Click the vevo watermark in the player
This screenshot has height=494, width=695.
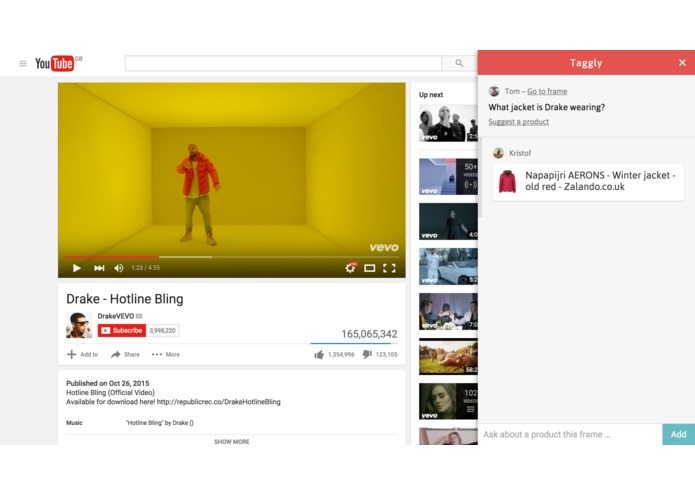(x=384, y=247)
